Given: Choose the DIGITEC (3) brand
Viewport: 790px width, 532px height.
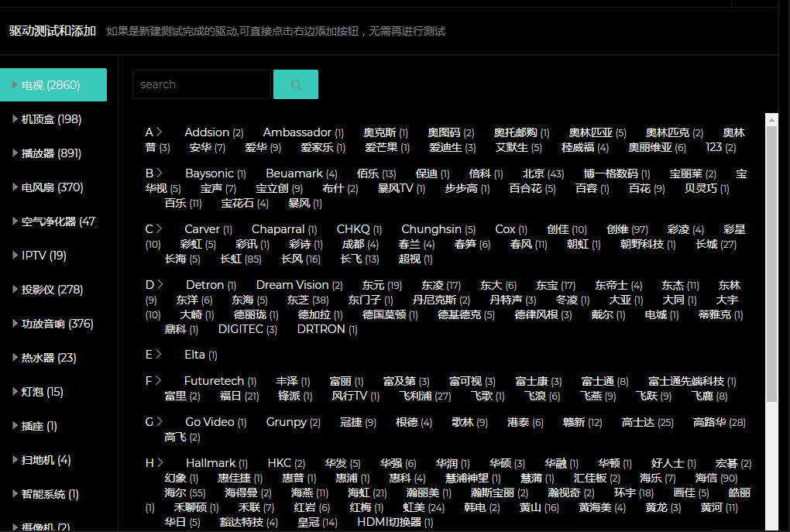Looking at the screenshot, I should (247, 329).
